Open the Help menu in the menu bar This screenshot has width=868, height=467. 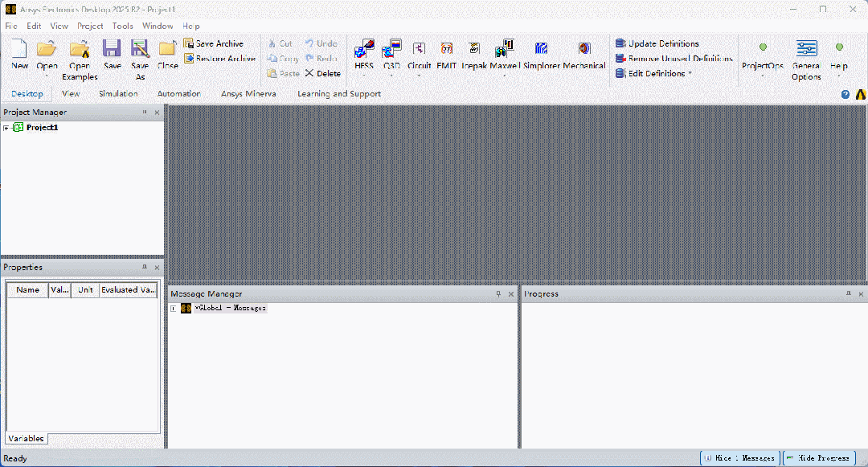(x=191, y=26)
